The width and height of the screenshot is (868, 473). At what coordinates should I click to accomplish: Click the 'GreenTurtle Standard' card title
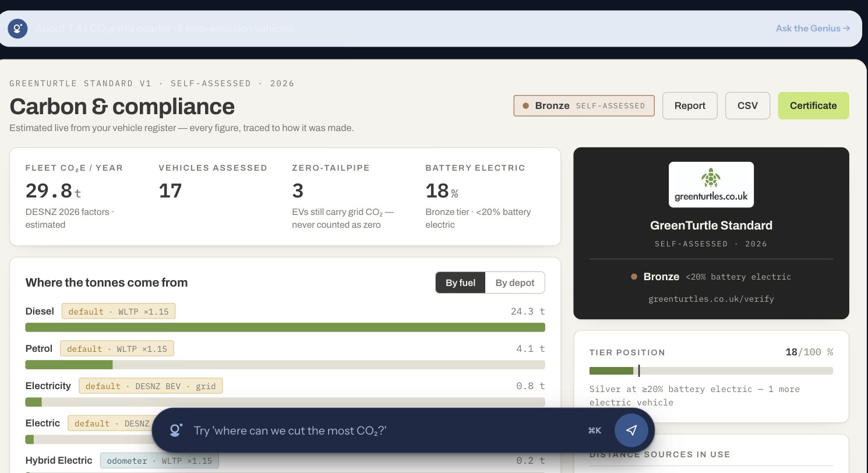(711, 225)
